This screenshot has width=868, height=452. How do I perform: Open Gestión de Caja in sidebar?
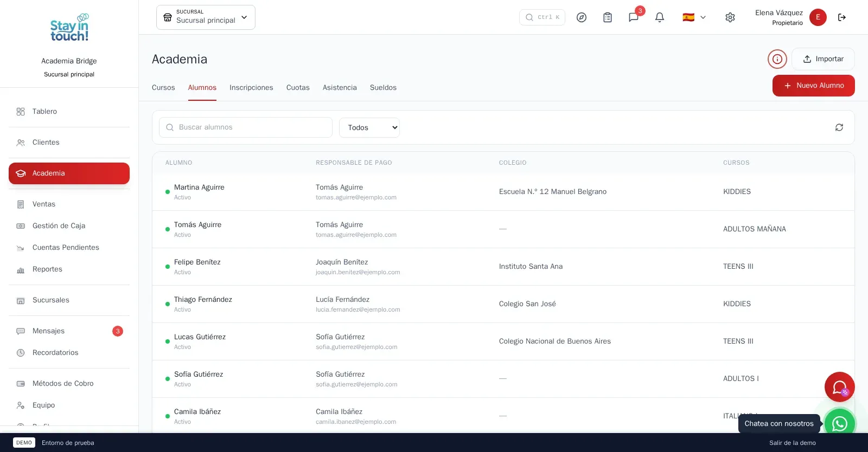[69, 226]
